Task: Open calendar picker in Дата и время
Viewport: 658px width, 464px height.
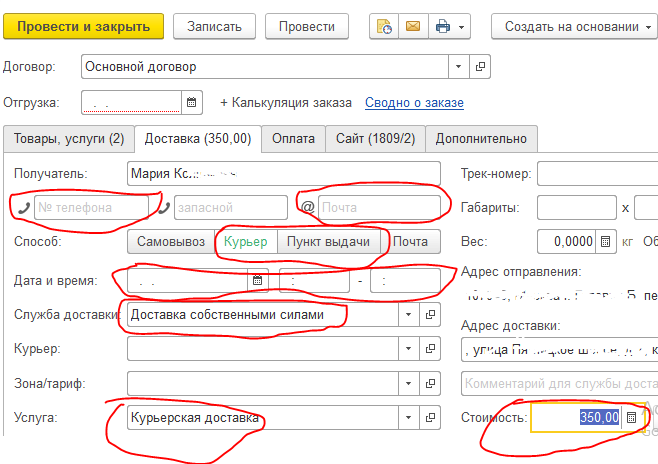Action: (257, 280)
